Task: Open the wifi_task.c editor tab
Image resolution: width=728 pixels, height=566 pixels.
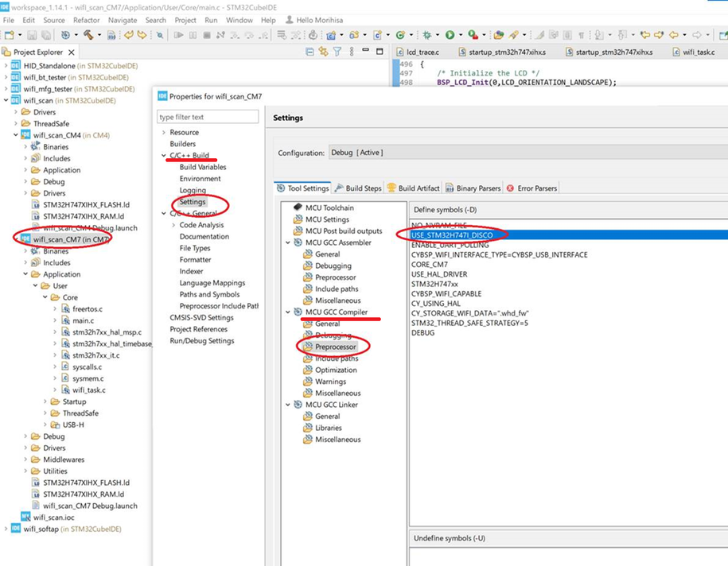Action: pyautogui.click(x=698, y=52)
